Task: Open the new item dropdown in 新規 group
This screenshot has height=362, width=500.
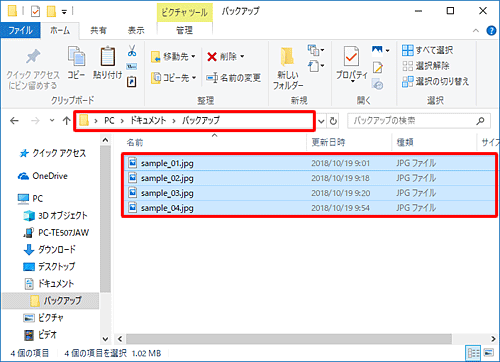Action: pos(316,50)
